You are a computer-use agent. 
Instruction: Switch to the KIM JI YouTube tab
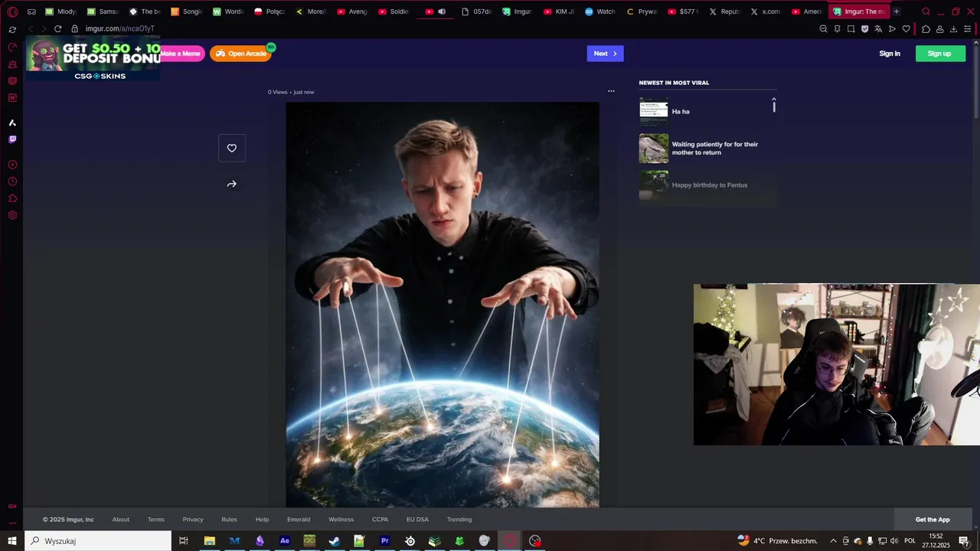click(558, 11)
